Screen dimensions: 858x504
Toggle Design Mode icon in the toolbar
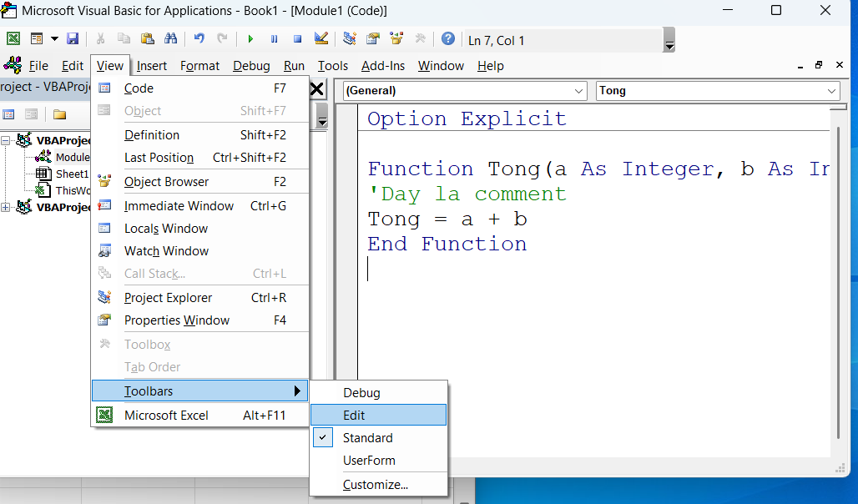coord(321,39)
